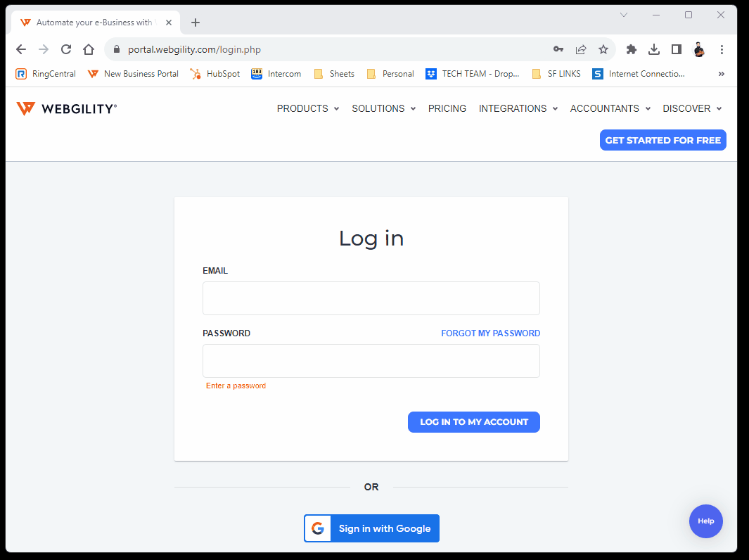Click inside the EMAIL input field

(x=371, y=298)
